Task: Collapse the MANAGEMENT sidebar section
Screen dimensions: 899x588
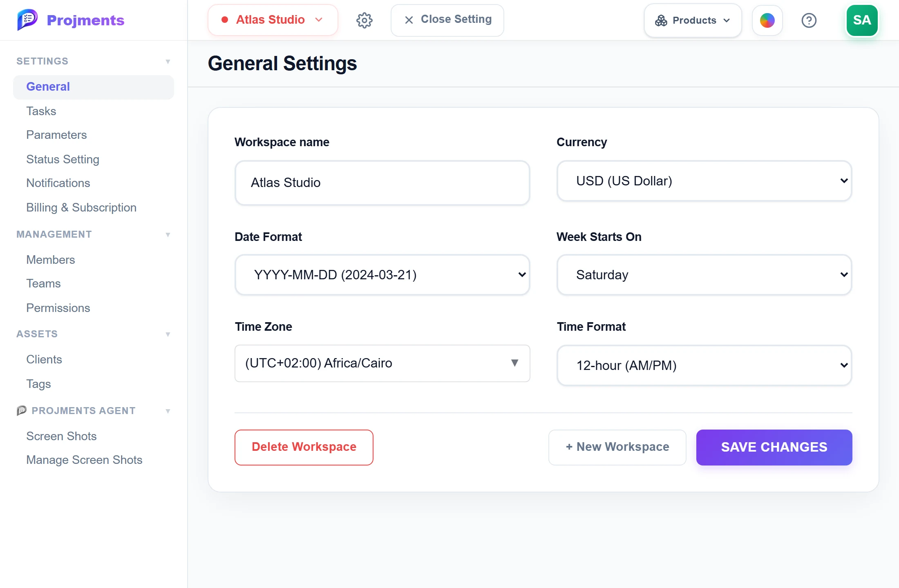Action: coord(168,234)
